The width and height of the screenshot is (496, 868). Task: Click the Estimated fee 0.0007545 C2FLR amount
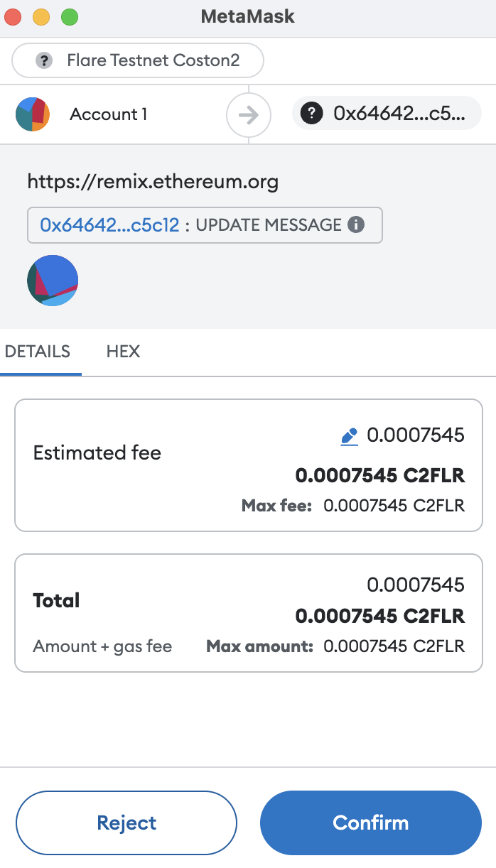pos(380,475)
